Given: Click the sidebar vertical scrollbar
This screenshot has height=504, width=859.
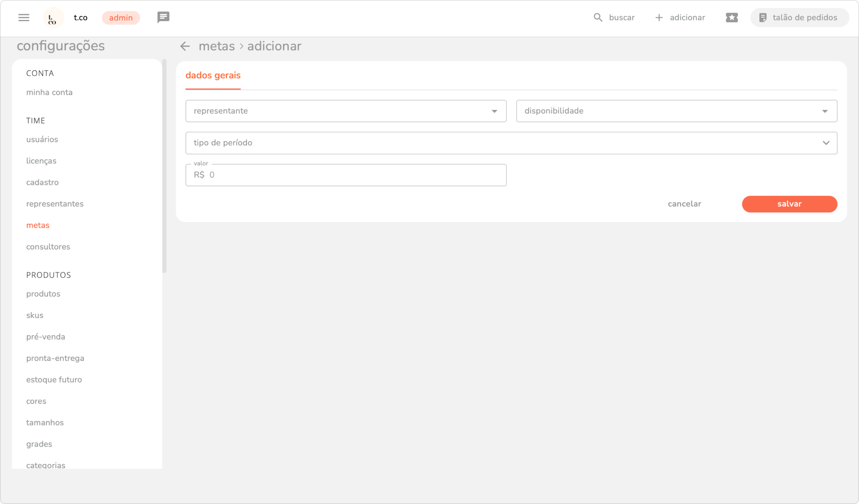Looking at the screenshot, I should tap(164, 166).
